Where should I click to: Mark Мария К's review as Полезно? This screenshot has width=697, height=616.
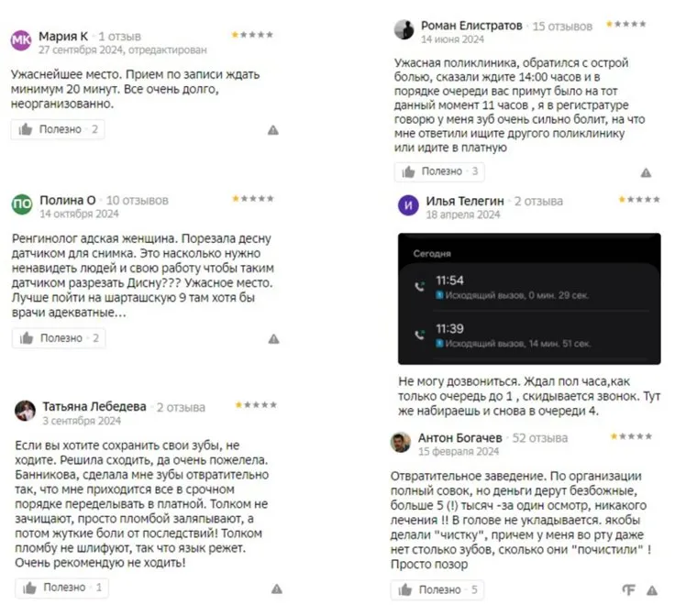point(58,130)
